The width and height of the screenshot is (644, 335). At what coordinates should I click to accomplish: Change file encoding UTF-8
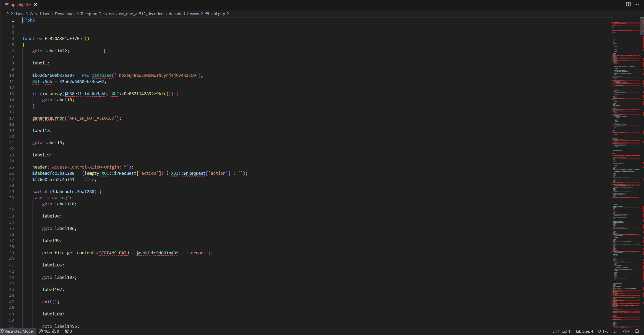click(603, 331)
